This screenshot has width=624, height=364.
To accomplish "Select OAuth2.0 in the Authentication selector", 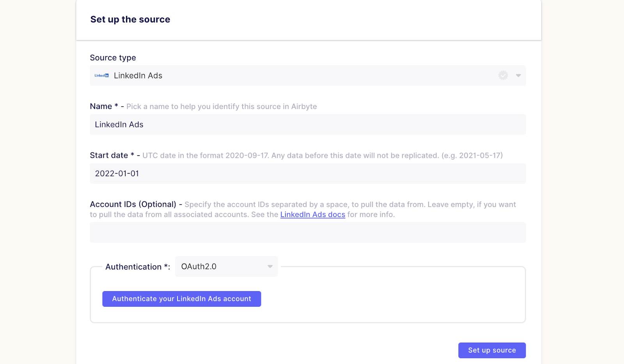I will [226, 266].
